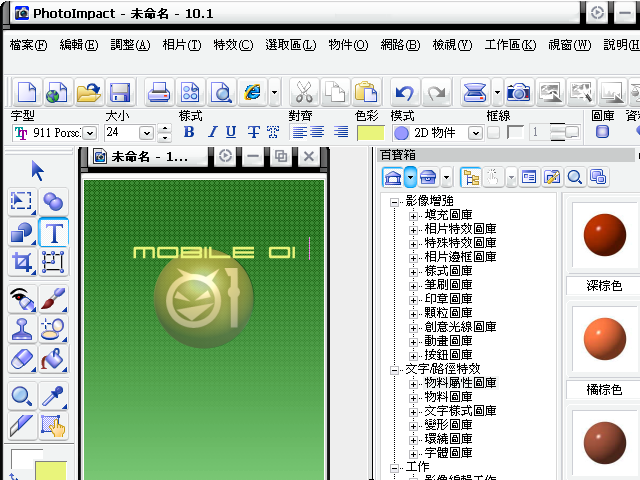Select the Pick arrow tool
The width and height of the screenshot is (640, 480).
pyautogui.click(x=38, y=171)
